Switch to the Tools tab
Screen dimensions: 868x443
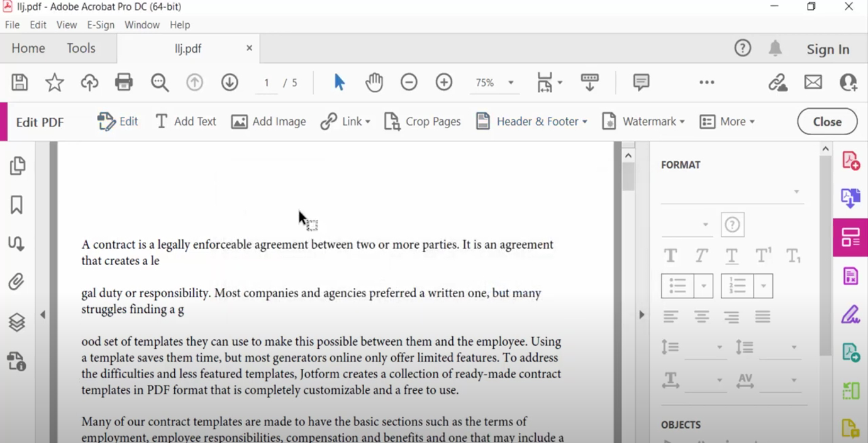tap(81, 48)
